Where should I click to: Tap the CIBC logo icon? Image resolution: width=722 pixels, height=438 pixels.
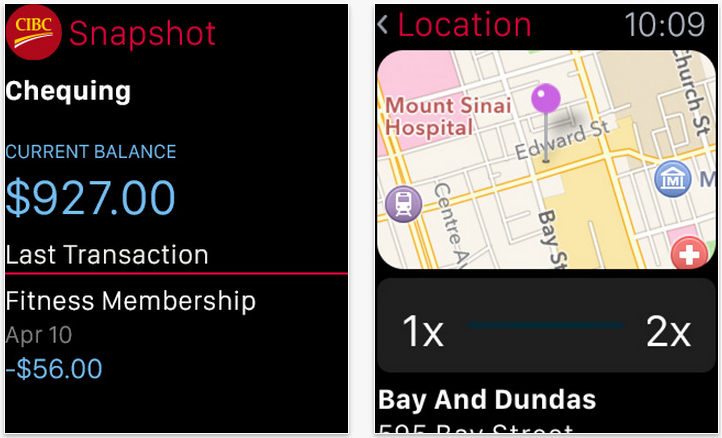coord(33,33)
